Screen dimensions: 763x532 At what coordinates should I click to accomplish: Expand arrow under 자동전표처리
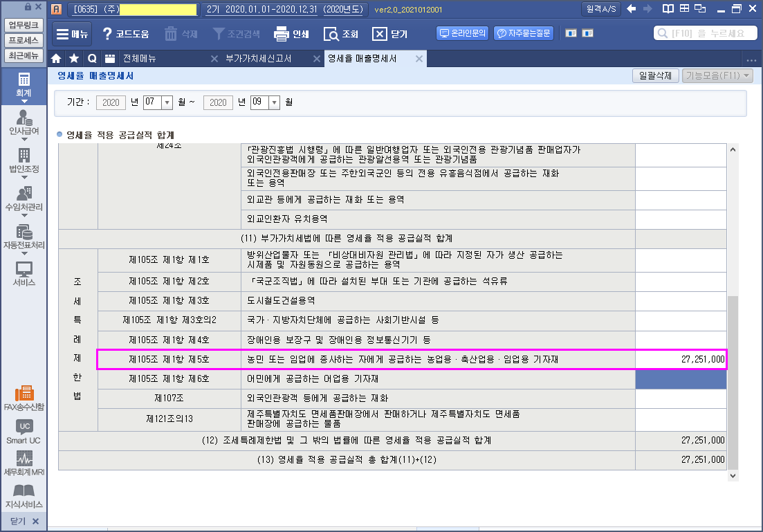[24, 253]
